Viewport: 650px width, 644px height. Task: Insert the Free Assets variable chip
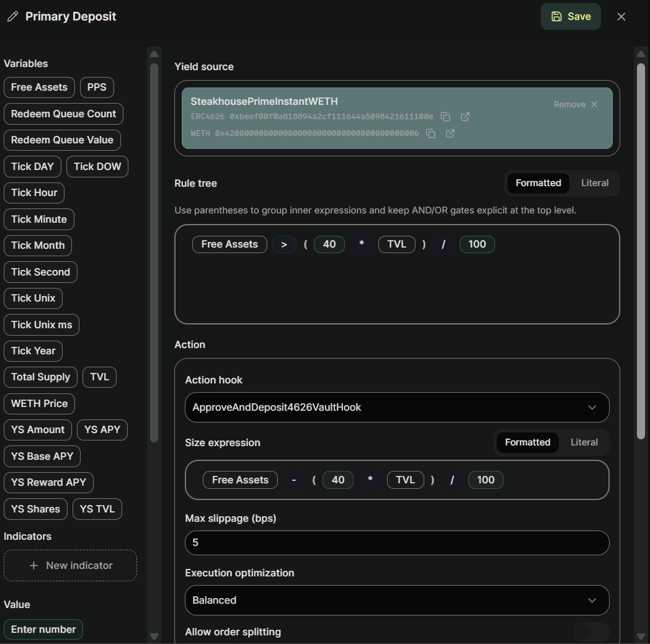tap(39, 87)
